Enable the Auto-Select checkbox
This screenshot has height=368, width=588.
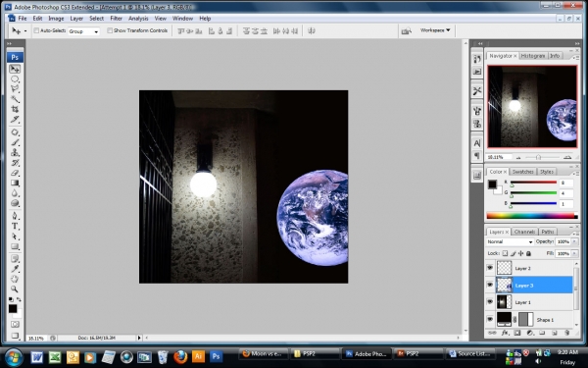pos(36,30)
